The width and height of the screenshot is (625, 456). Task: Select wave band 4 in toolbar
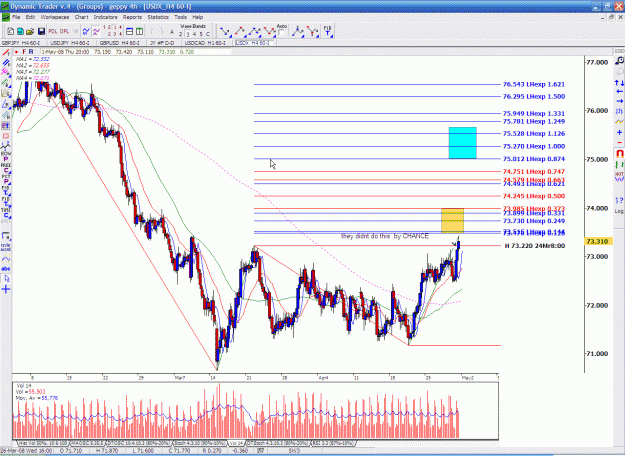195,34
